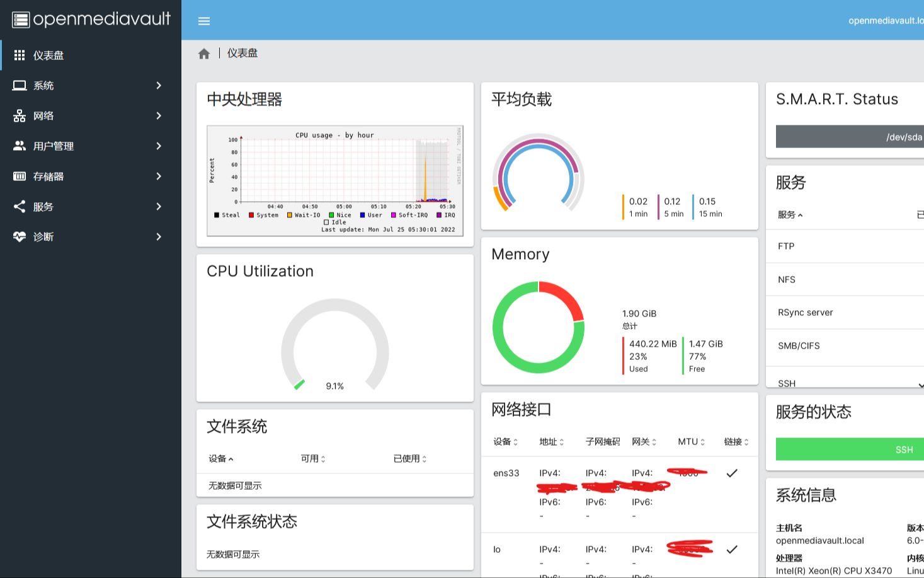
Task: Click the Network topology icon in the sidebar
Action: point(20,115)
